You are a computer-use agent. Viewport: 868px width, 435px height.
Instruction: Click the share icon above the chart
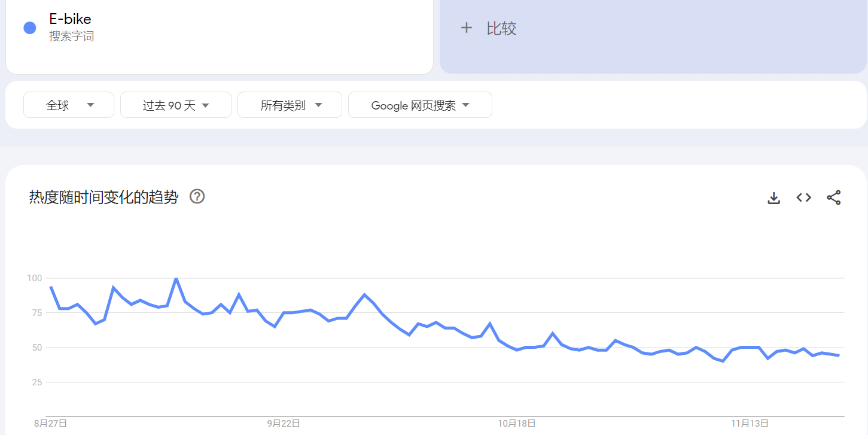pos(834,197)
